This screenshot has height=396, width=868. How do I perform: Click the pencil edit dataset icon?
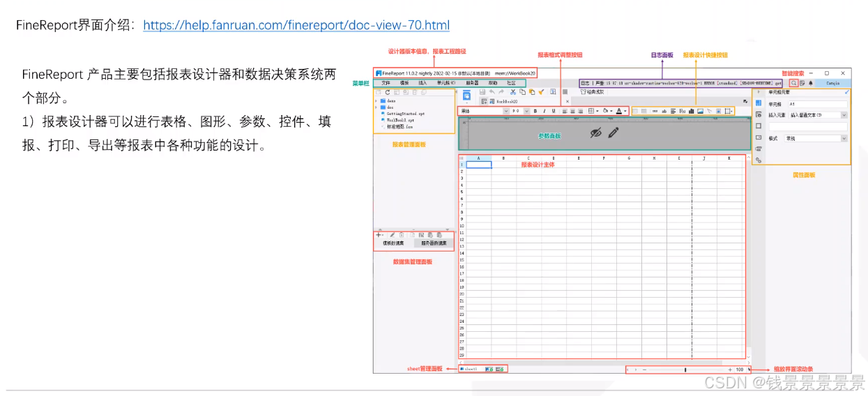[x=392, y=235]
